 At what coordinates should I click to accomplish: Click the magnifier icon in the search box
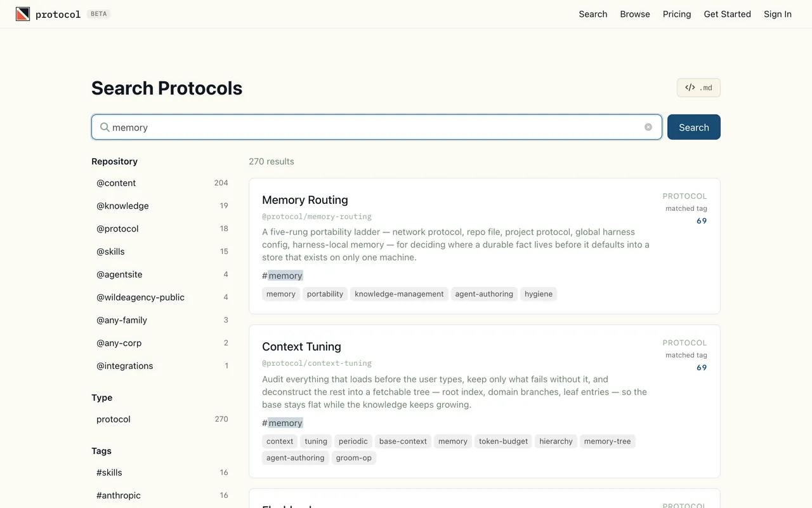[105, 127]
